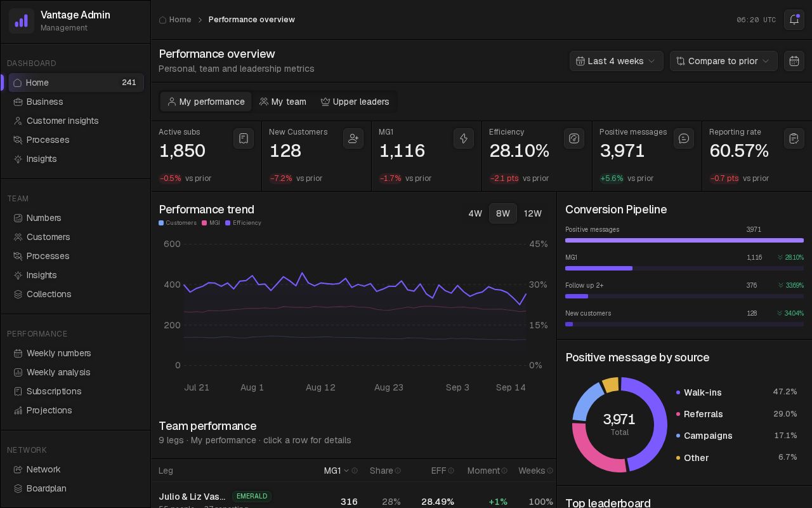Click the info icon beside Share column

click(x=398, y=471)
